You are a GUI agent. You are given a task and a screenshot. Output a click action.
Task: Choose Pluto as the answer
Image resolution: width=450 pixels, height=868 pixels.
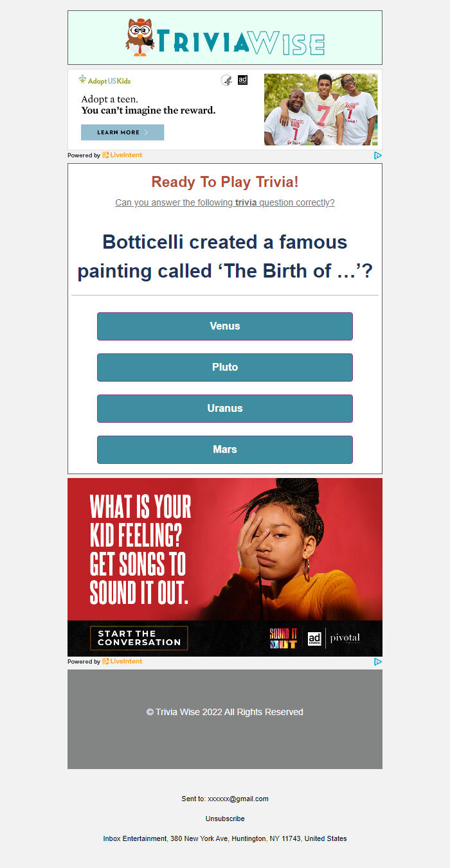point(225,368)
